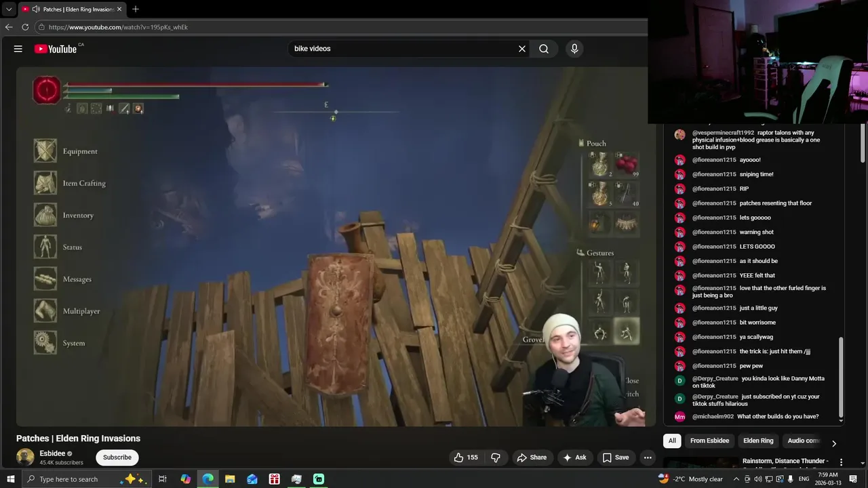The width and height of the screenshot is (868, 488).
Task: Open Task View on the taskbar
Action: click(163, 479)
